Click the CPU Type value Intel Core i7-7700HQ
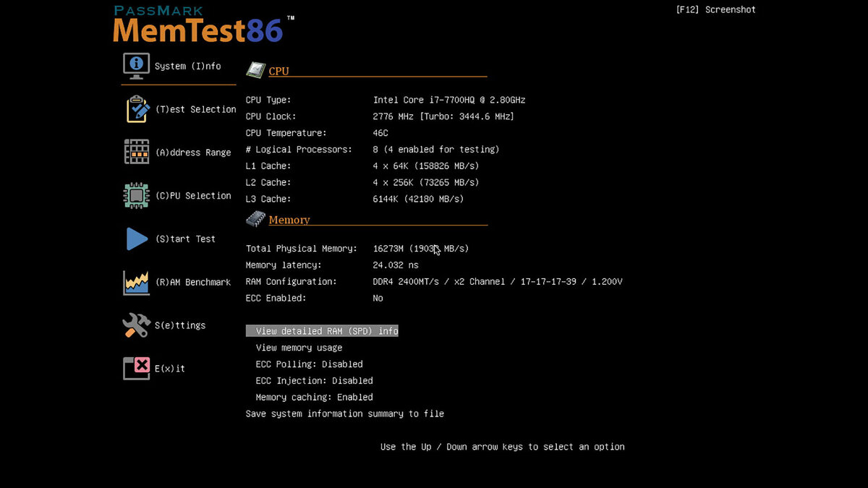The image size is (868, 488). 449,100
